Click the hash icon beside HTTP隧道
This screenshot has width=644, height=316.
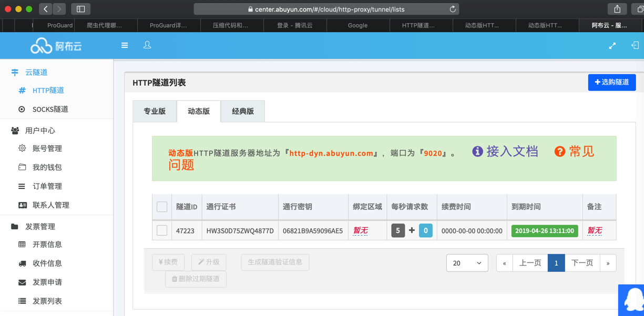22,90
